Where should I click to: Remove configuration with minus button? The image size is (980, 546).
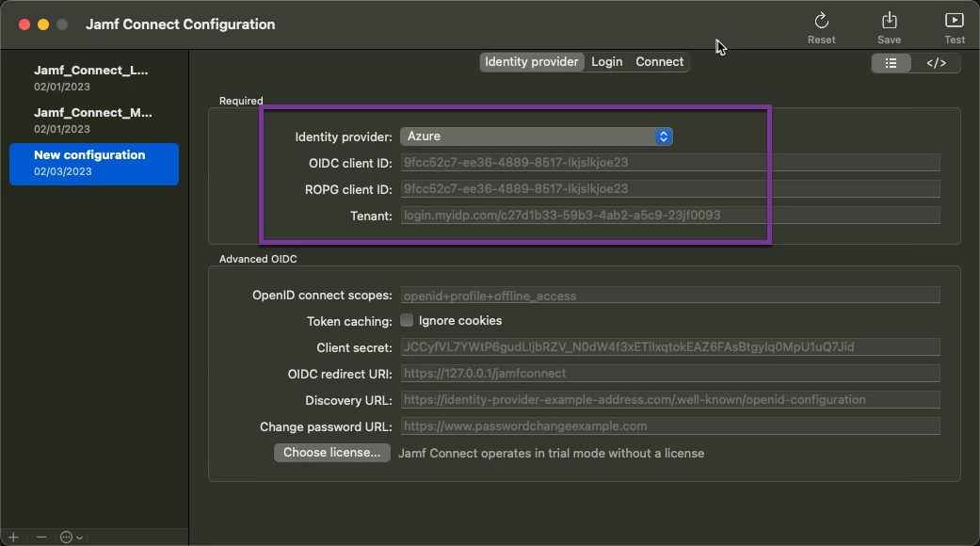[41, 538]
